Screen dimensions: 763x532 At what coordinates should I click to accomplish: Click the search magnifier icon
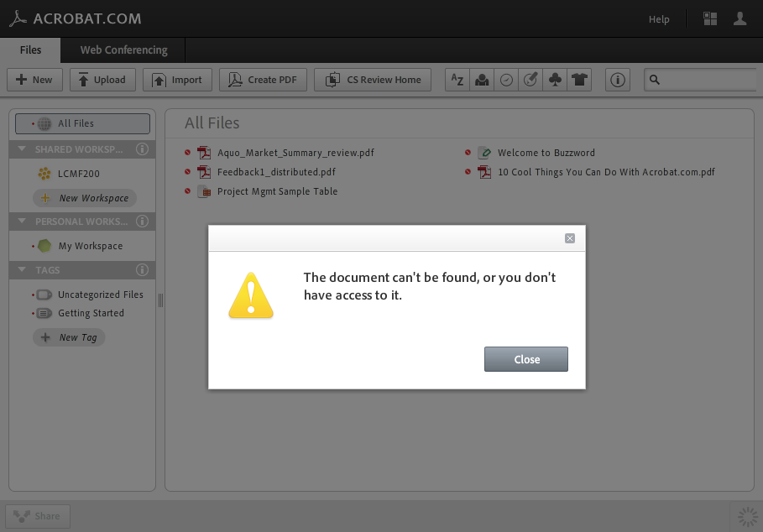tap(655, 80)
